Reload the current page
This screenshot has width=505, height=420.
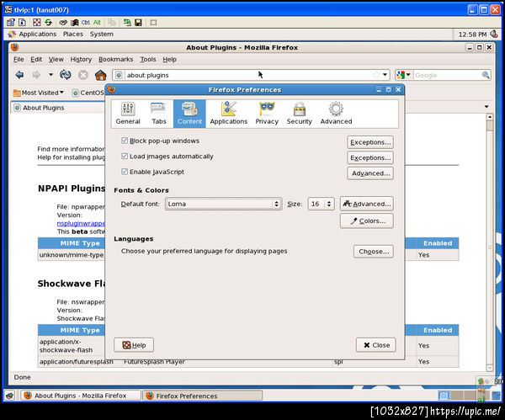pos(66,75)
